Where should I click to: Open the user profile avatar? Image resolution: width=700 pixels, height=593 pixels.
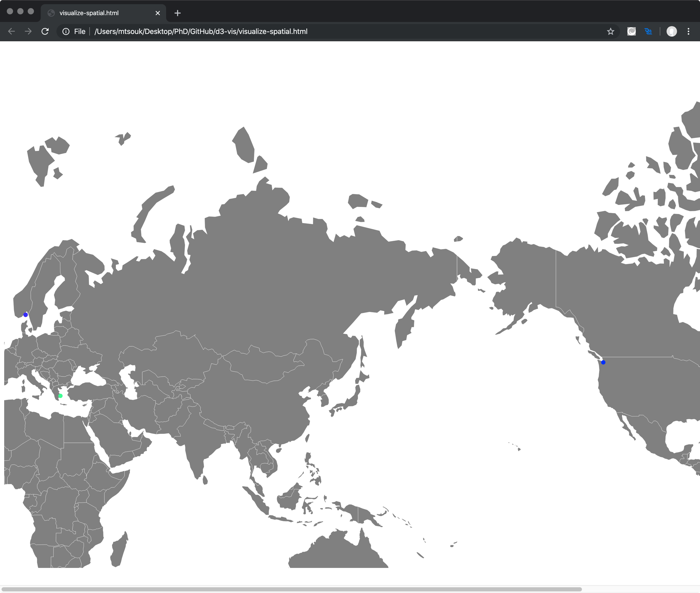(x=672, y=31)
